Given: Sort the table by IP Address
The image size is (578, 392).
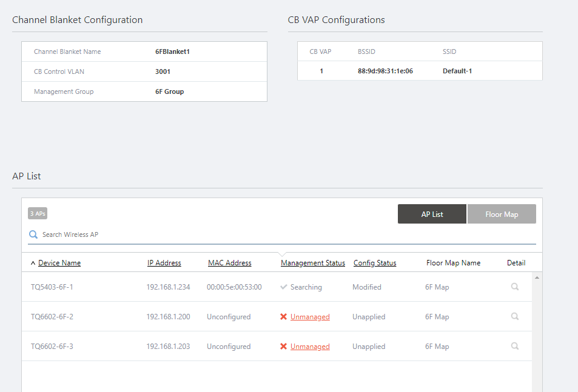Looking at the screenshot, I should pyautogui.click(x=164, y=263).
